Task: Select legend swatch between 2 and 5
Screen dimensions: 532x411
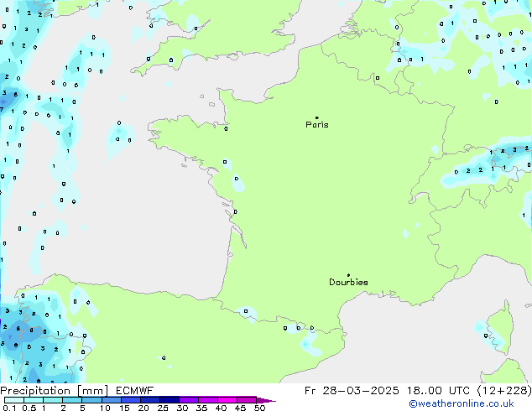Action: pos(72,400)
